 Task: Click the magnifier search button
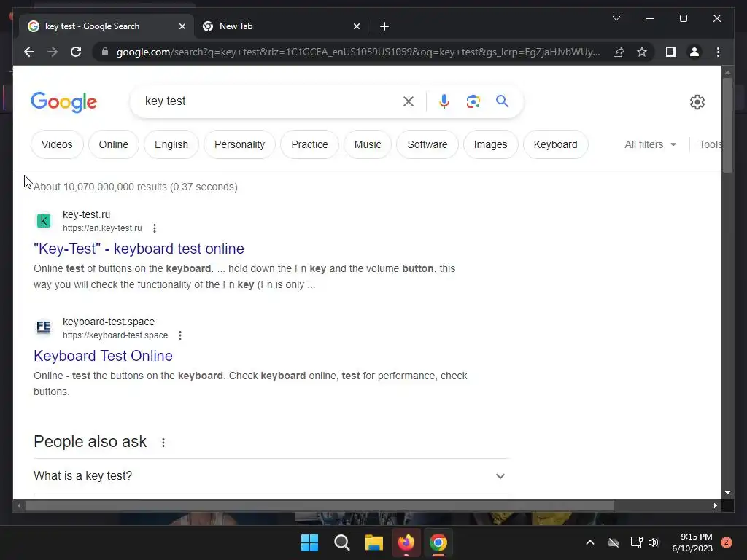coord(502,101)
